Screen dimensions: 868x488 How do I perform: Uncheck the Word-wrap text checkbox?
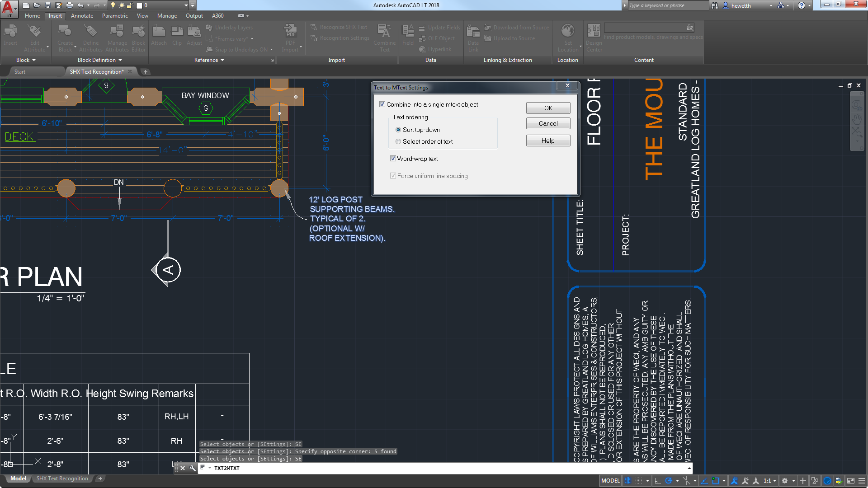393,159
